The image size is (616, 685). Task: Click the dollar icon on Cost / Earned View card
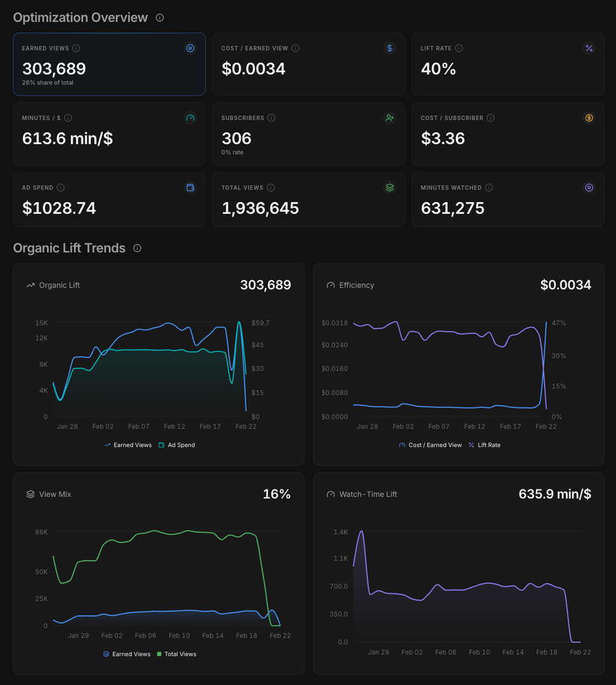[389, 48]
